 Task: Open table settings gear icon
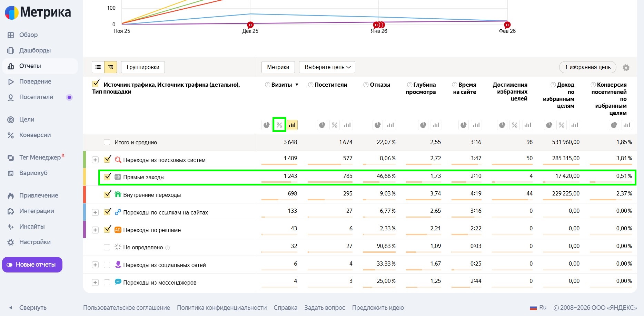coord(626,68)
